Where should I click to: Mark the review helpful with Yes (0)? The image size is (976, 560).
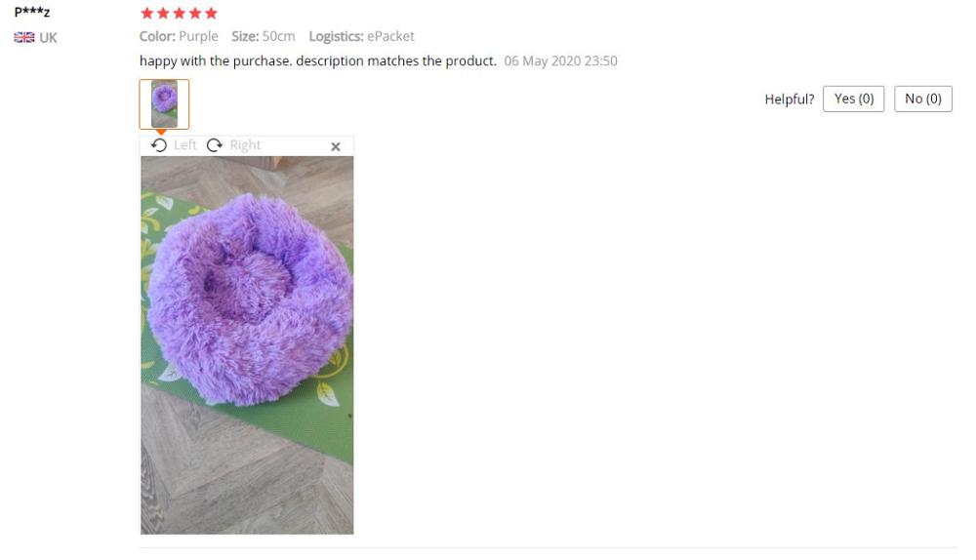tap(853, 99)
